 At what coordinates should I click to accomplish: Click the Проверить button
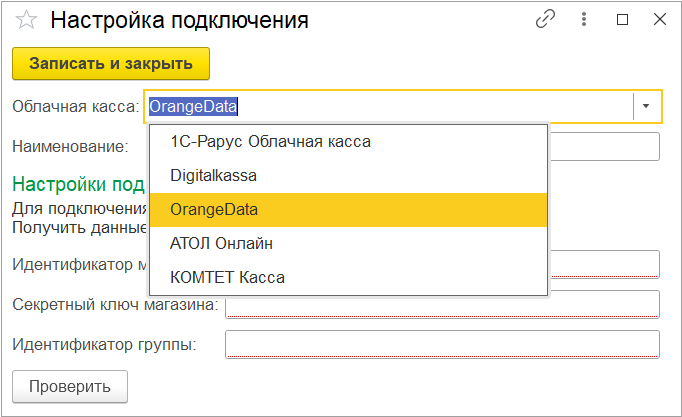click(69, 386)
